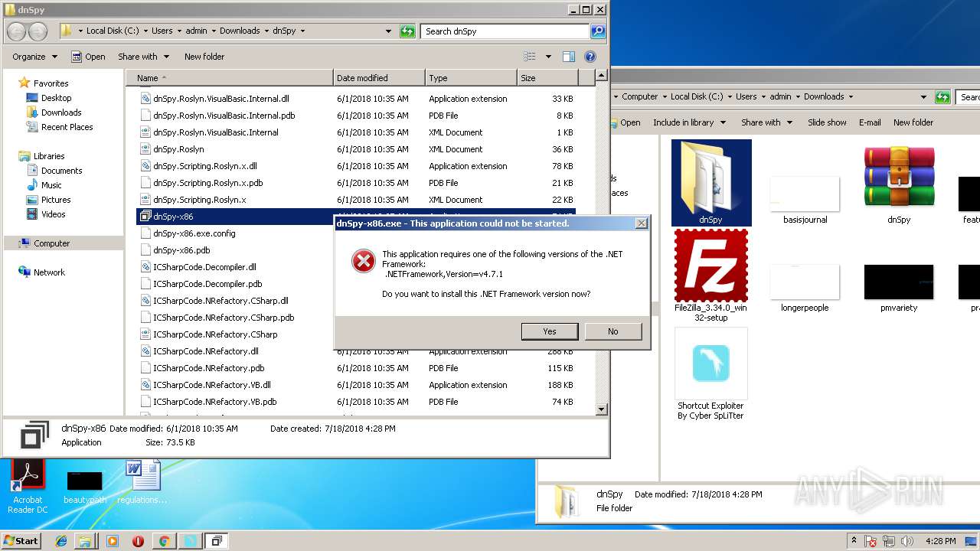Open the Videos library
The image size is (980, 551).
click(53, 214)
